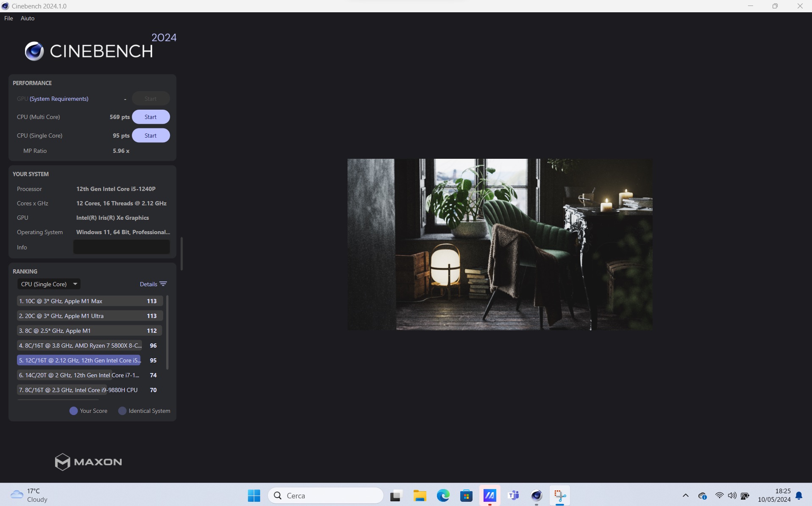Select the 8C Apple M1 ranking entry
This screenshot has width=812, height=506.
(90, 331)
